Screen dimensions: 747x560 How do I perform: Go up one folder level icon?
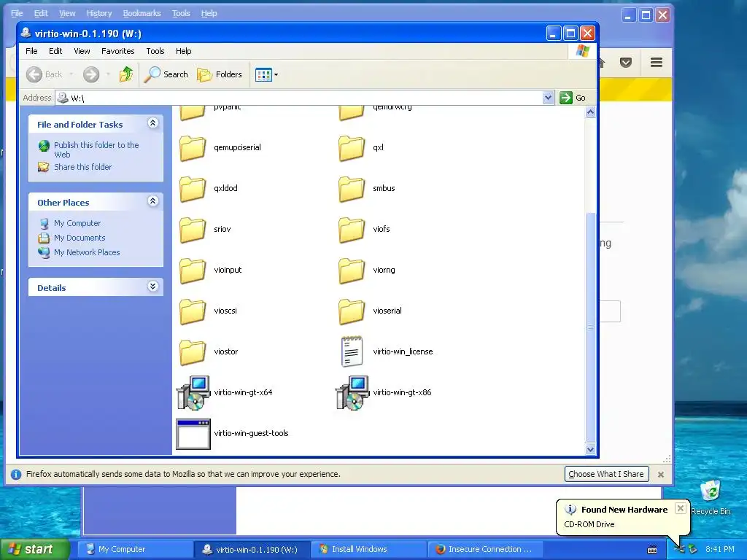pos(126,74)
